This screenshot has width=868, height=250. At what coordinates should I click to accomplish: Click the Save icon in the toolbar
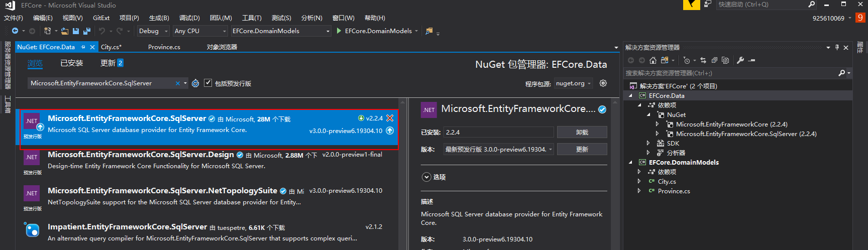click(76, 31)
